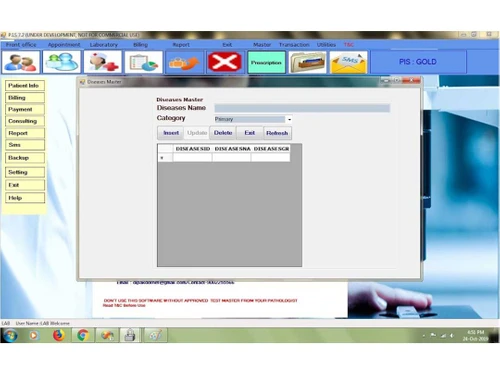This screenshot has height=375, width=500.
Task: Click the Consulting sidebar button
Action: (x=25, y=121)
